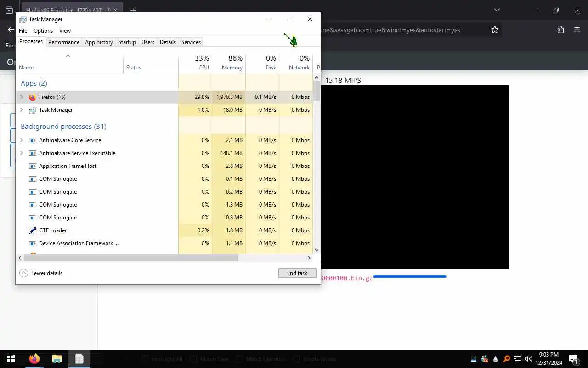Image resolution: width=588 pixels, height=368 pixels.
Task: Expand the Antimalware Core Service row
Action: pyautogui.click(x=21, y=140)
